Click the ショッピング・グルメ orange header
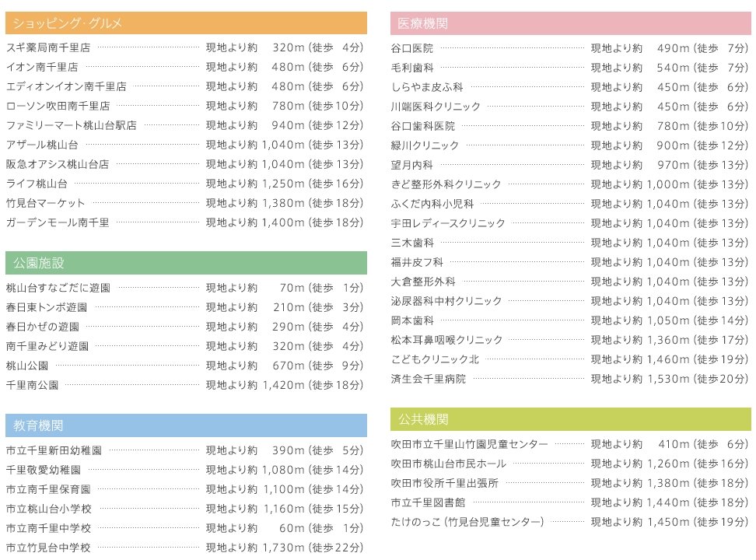This screenshot has height=560, width=756. click(186, 23)
